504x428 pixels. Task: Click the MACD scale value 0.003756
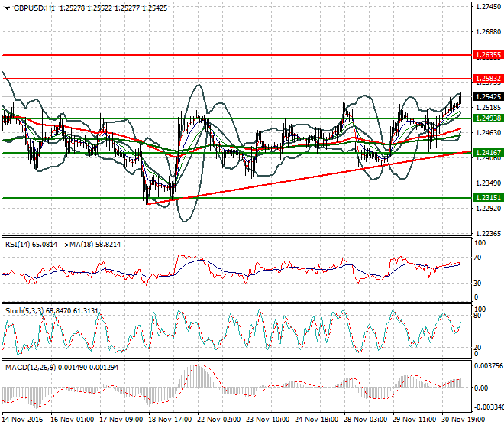(x=489, y=366)
